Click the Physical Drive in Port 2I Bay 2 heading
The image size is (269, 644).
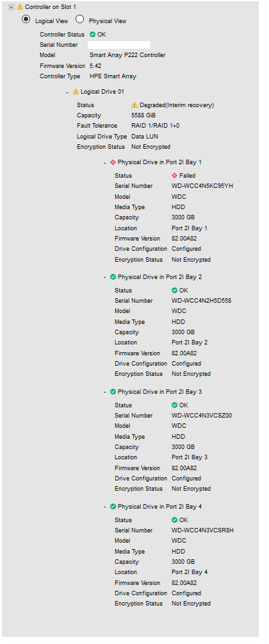point(160,277)
